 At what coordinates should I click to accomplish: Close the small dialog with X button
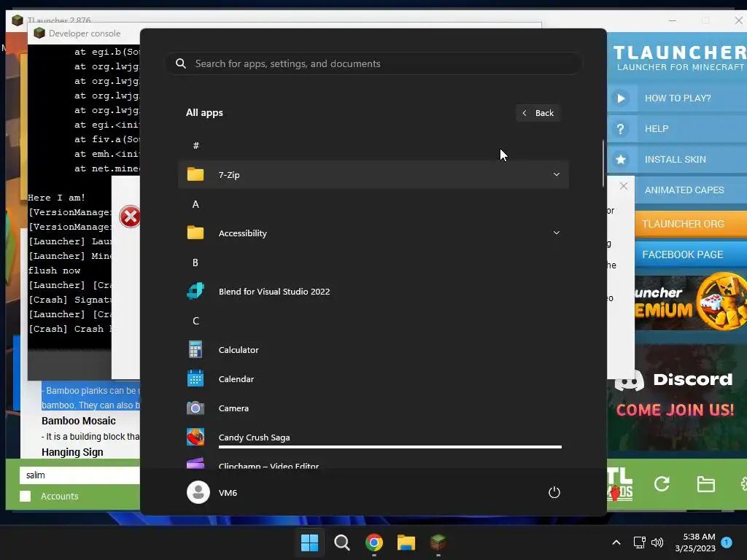[x=624, y=186]
